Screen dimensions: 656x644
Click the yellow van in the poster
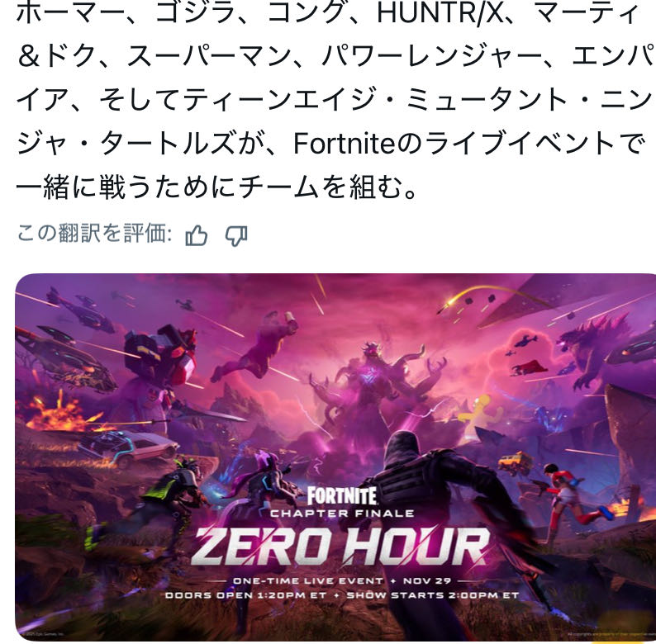[x=516, y=462]
